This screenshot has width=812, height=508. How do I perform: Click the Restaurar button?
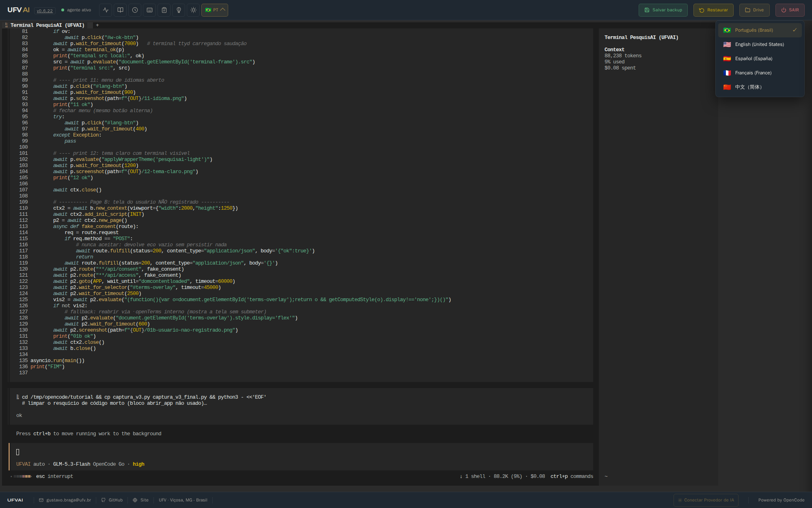click(713, 10)
